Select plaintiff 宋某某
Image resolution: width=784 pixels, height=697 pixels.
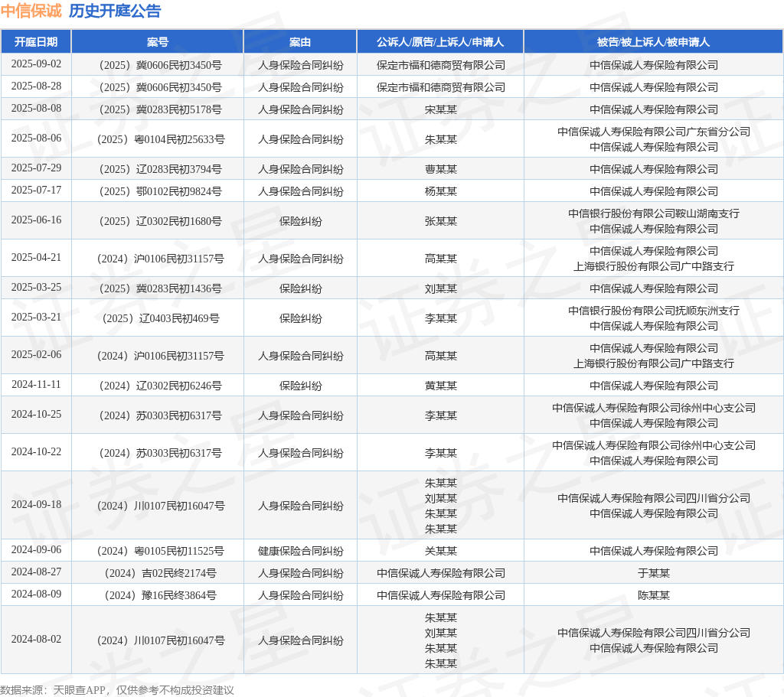coord(440,109)
